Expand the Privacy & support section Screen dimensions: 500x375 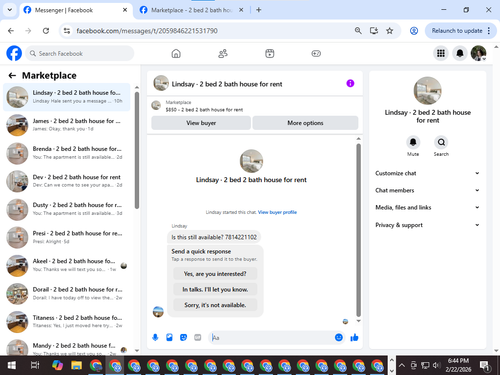tap(427, 225)
